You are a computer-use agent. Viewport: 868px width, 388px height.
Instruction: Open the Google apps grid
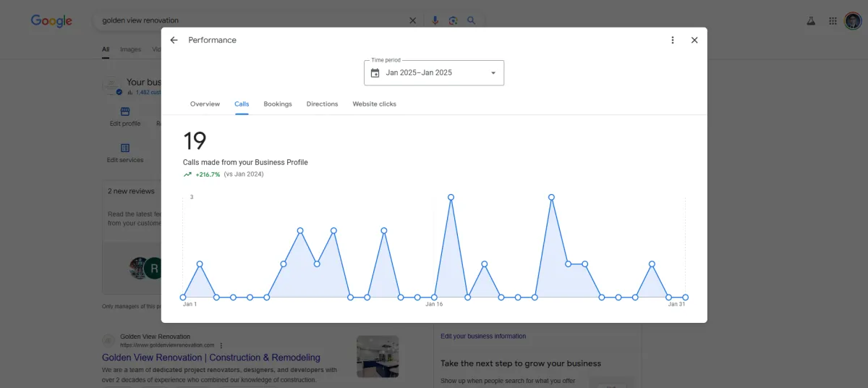(x=833, y=21)
